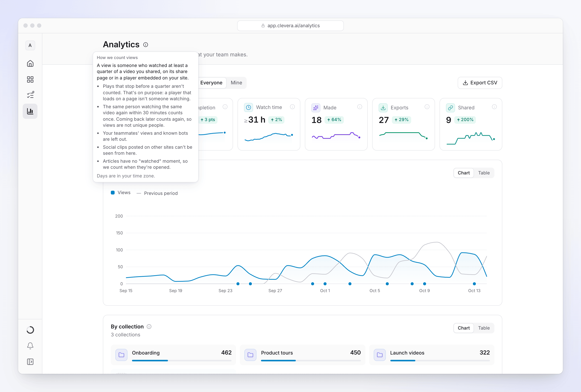Click info icon on Exports card

pyautogui.click(x=427, y=107)
